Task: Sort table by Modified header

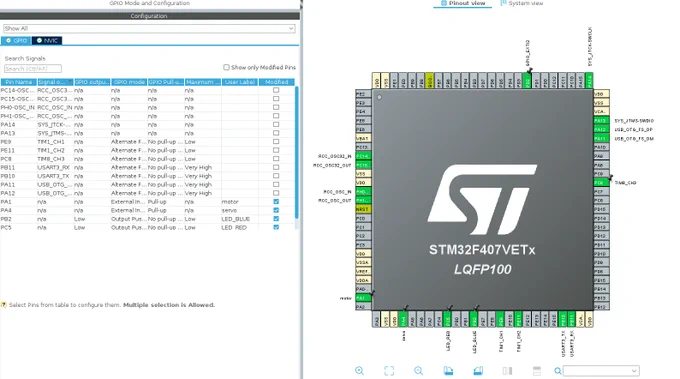Action: coord(277,82)
